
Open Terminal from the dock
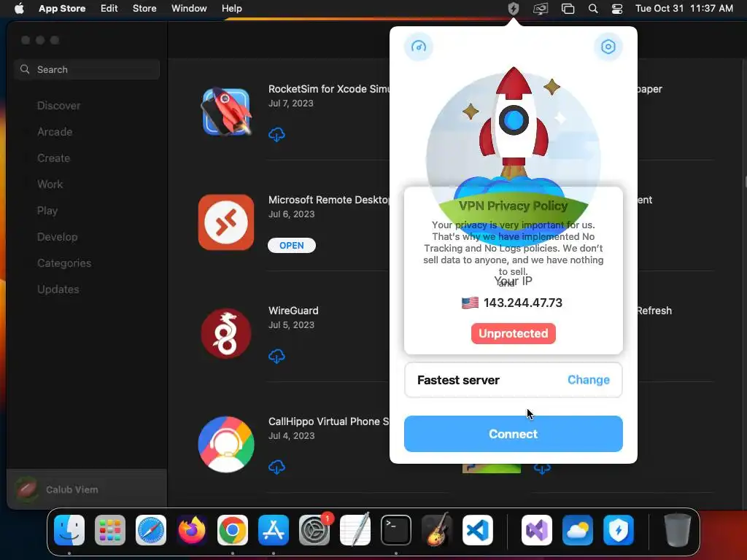point(396,530)
